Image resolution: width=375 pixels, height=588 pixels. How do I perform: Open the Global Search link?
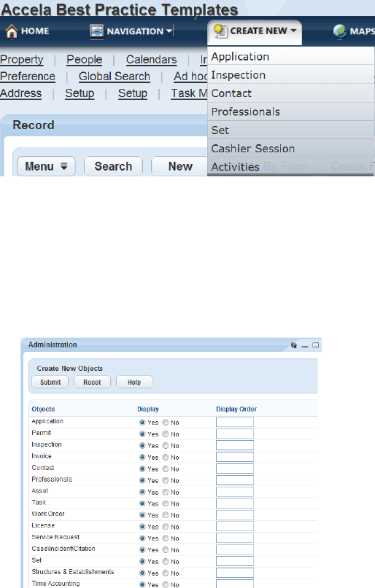point(115,77)
